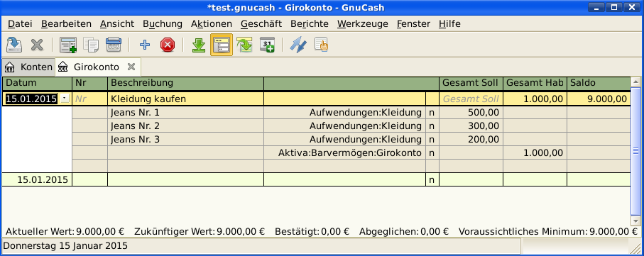The height and width of the screenshot is (256, 644).
Task: Click the Jump to account icon
Action: (x=245, y=45)
